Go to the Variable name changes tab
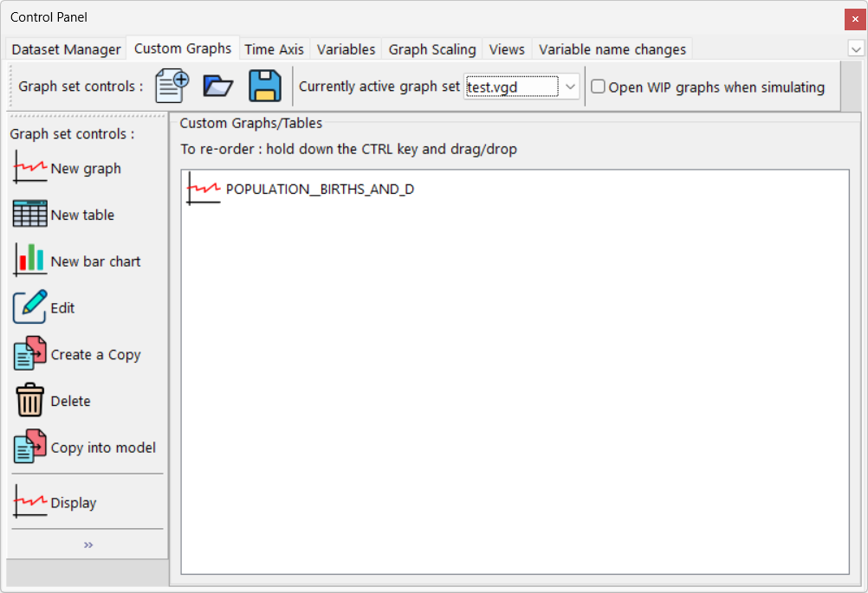Viewport: 868px width, 593px height. coord(612,49)
